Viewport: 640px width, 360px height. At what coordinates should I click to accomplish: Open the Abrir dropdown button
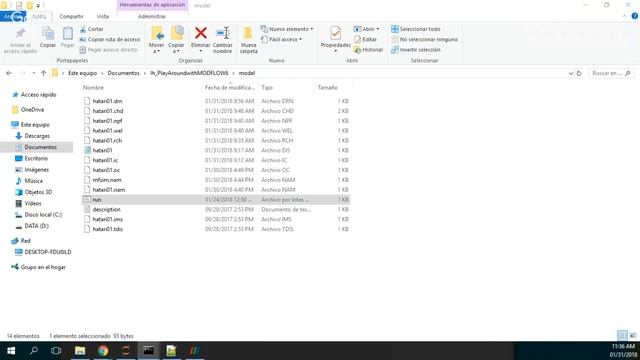pyautogui.click(x=367, y=29)
